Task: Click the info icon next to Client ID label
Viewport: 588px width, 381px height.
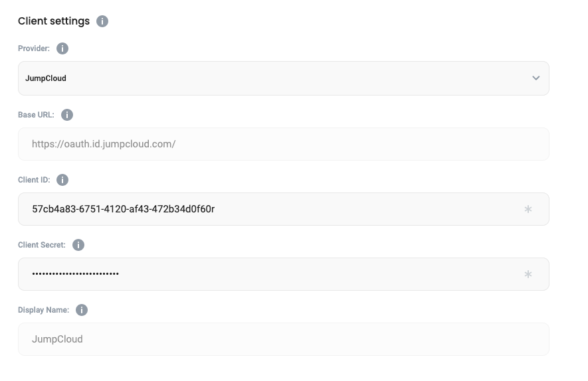Action: click(62, 180)
